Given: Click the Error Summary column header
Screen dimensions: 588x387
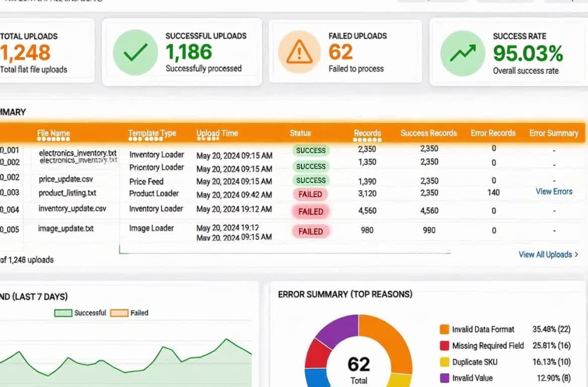Looking at the screenshot, I should [x=554, y=133].
